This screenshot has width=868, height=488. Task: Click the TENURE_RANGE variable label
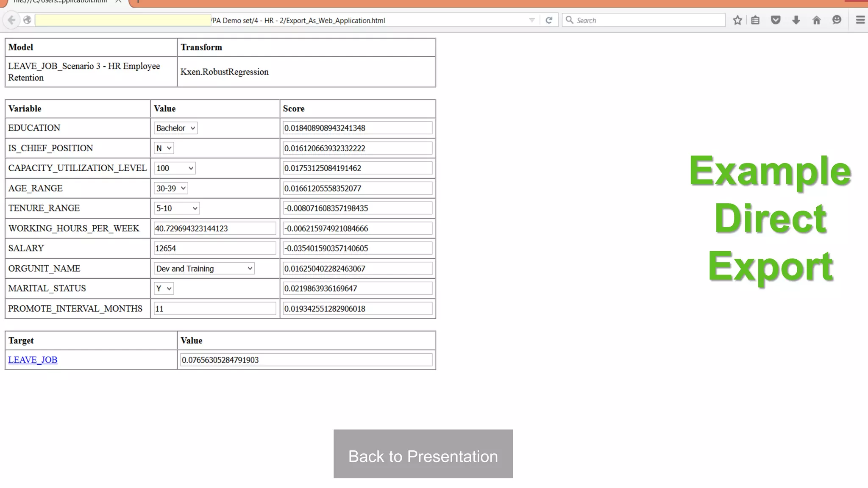click(44, 208)
